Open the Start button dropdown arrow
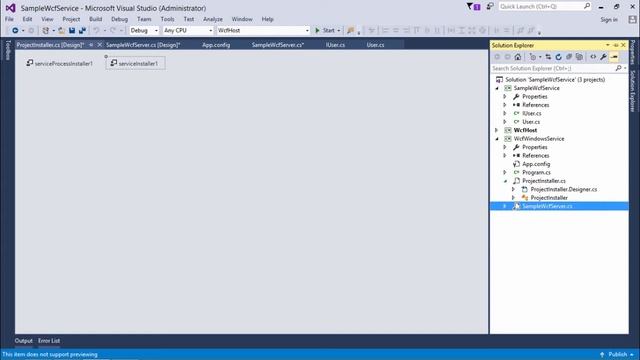The width and height of the screenshot is (640, 360). click(338, 31)
